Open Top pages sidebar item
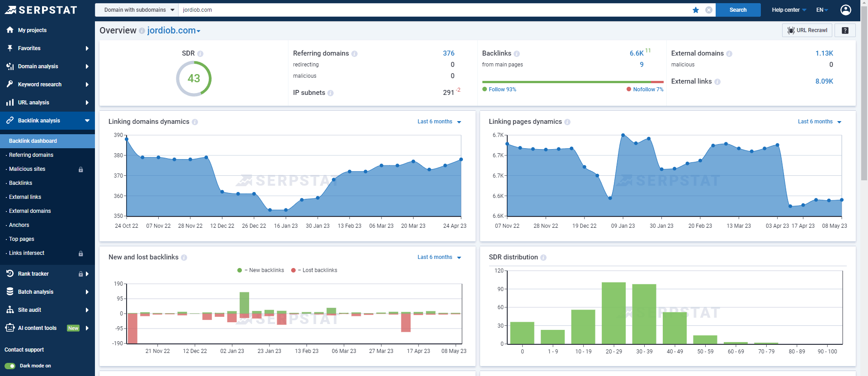Image resolution: width=868 pixels, height=376 pixels. (x=22, y=239)
